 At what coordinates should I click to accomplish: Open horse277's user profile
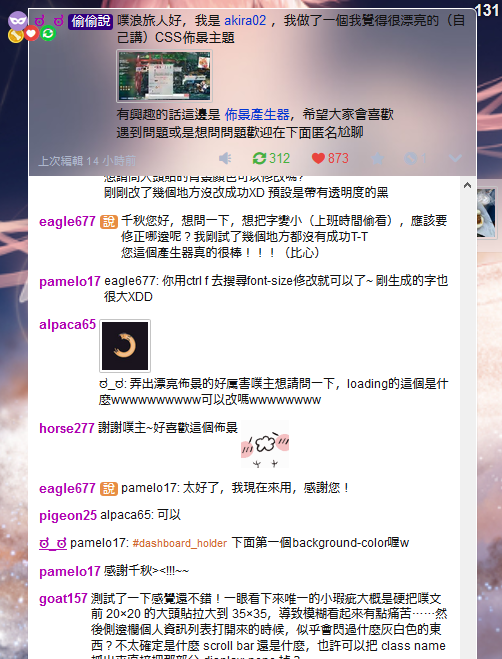coord(67,428)
